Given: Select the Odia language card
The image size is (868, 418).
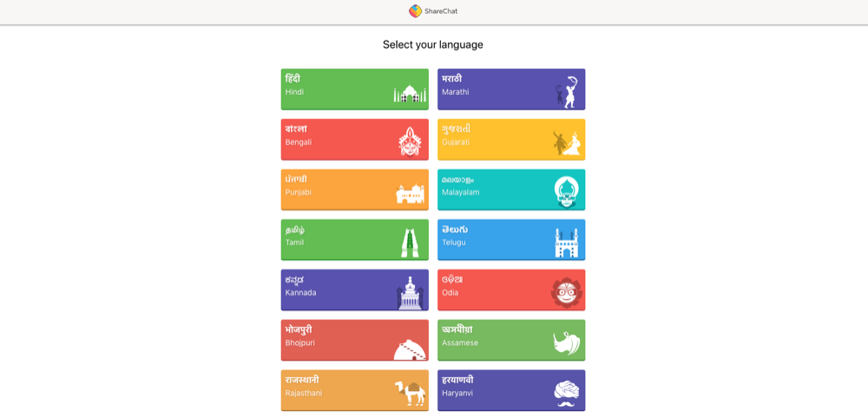Looking at the screenshot, I should point(495,289).
